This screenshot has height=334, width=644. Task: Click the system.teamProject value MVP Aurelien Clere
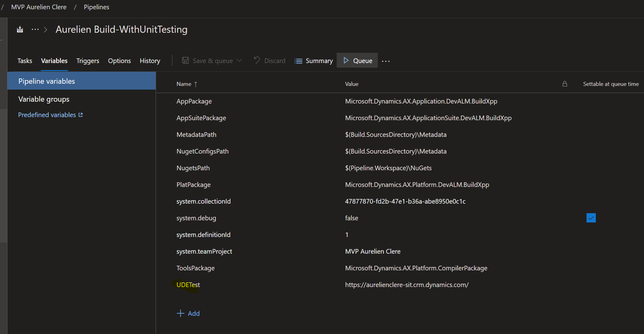coord(373,252)
